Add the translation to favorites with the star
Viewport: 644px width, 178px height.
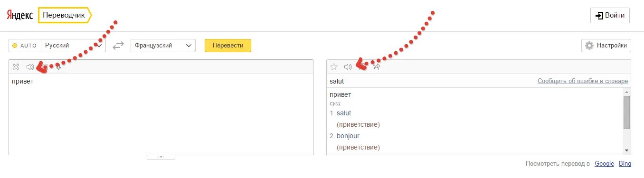pyautogui.click(x=334, y=67)
